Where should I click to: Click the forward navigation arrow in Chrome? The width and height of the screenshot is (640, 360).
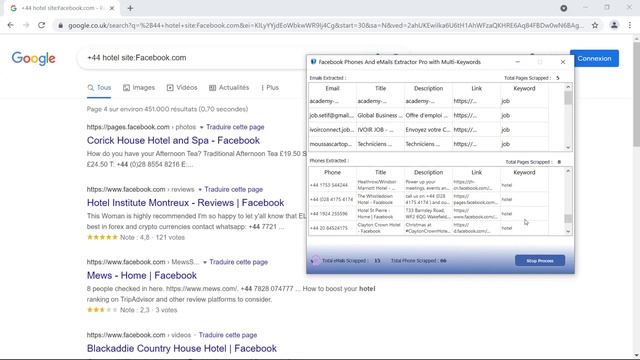[26, 25]
